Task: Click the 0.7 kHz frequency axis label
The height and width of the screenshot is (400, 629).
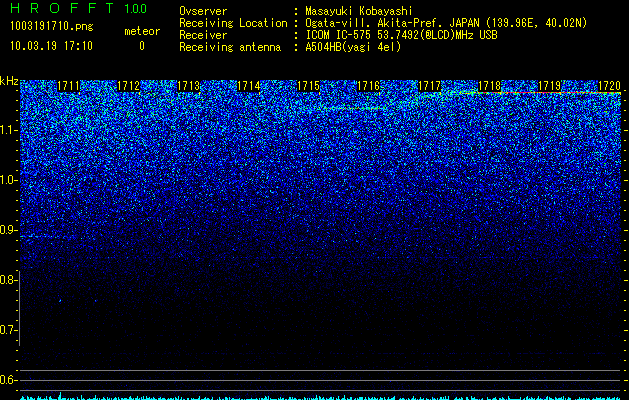Action: coord(9,330)
